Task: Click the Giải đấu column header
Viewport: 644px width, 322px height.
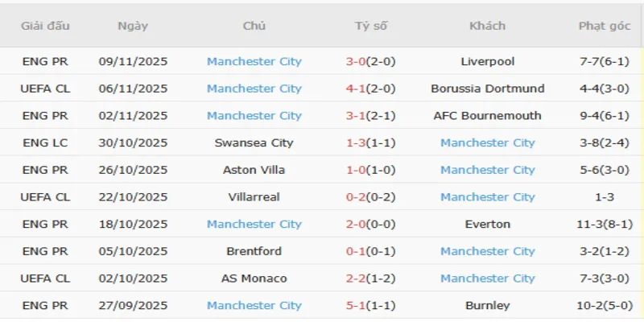Action: [45, 26]
